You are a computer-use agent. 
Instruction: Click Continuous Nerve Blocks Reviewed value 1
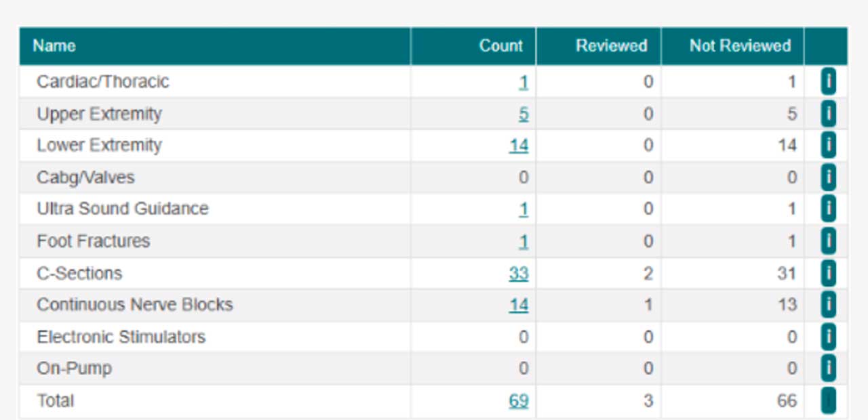(649, 306)
